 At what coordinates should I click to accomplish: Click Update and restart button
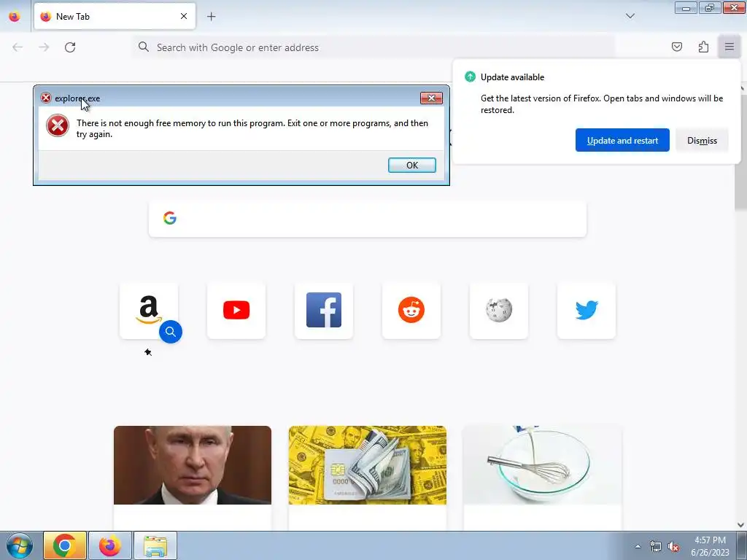(x=622, y=141)
